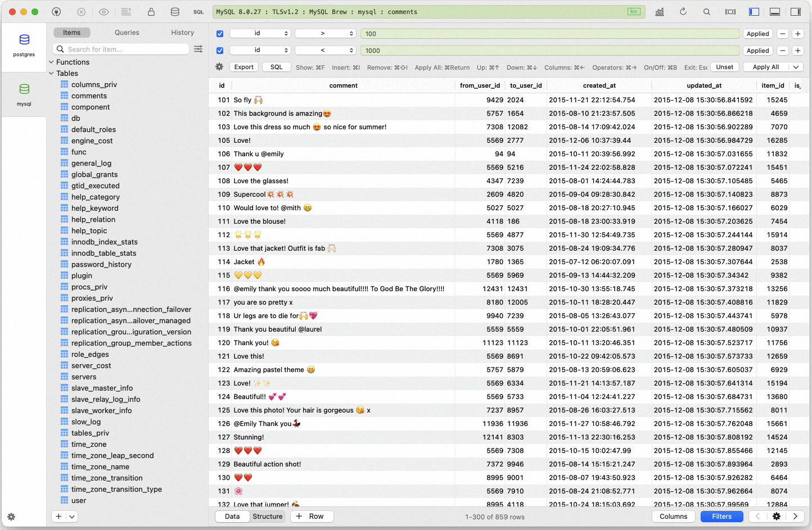Image resolution: width=812 pixels, height=530 pixels.
Task: Open column dropdown in first filter row
Action: pyautogui.click(x=260, y=34)
